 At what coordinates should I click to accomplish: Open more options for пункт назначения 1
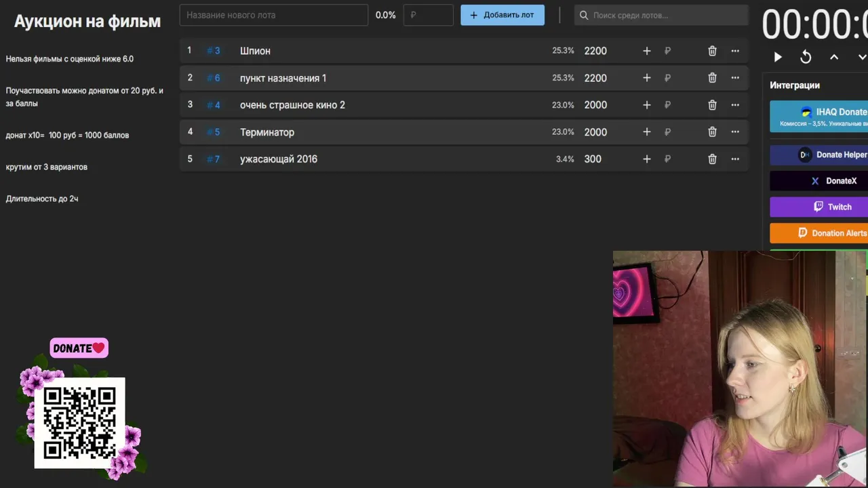point(735,78)
